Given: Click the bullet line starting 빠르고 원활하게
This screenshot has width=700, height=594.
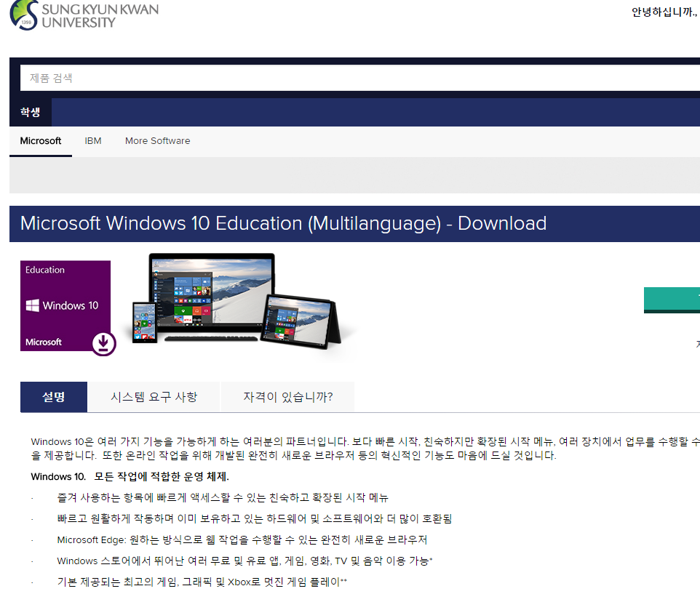Looking at the screenshot, I should 255,519.
